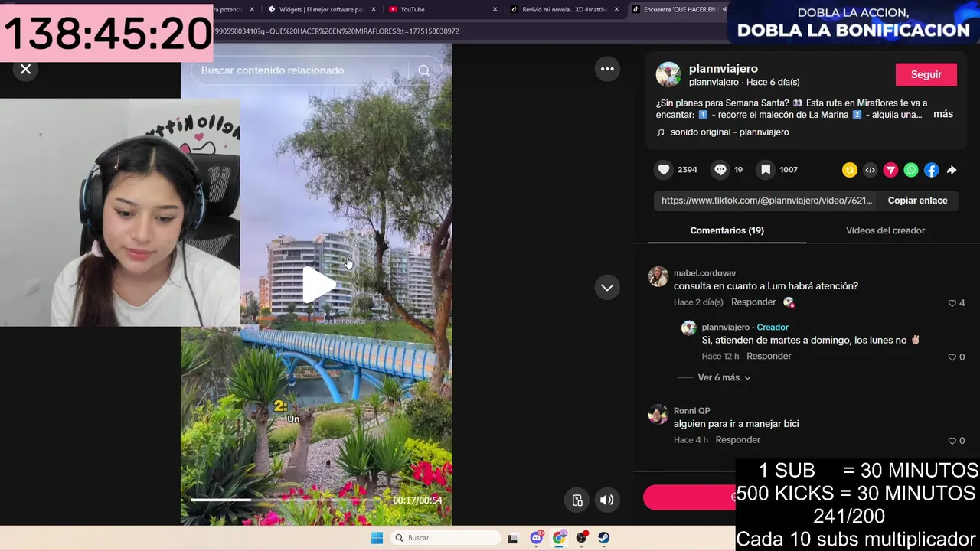Open the plannviajero username heading
The height and width of the screenshot is (551, 980).
(723, 68)
